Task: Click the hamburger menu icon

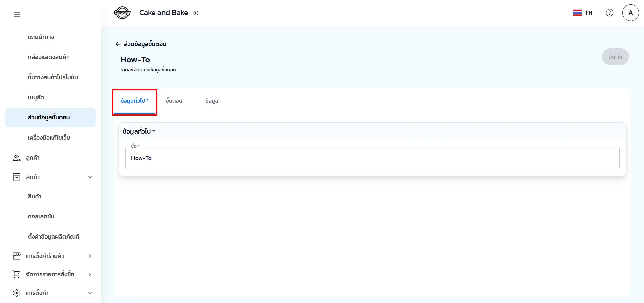Action: click(17, 14)
